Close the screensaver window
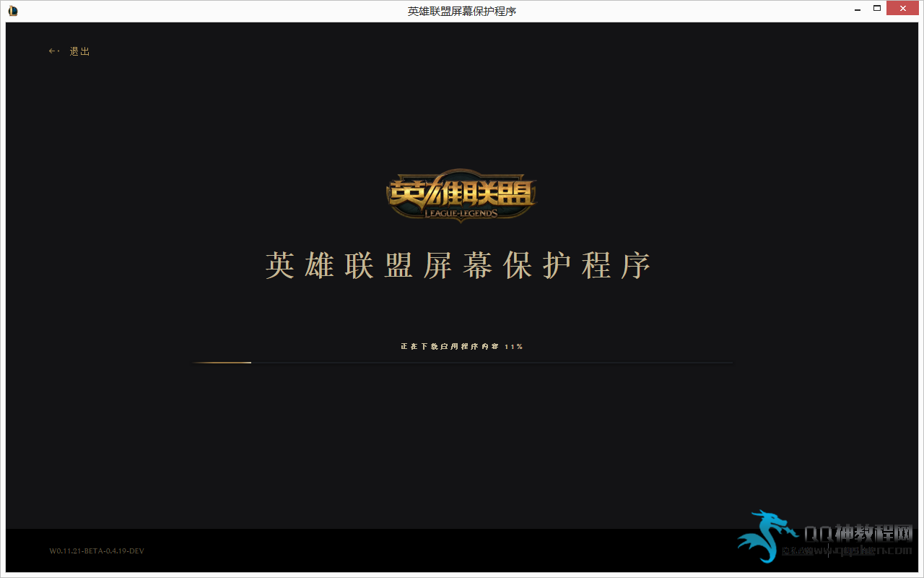 (x=904, y=9)
